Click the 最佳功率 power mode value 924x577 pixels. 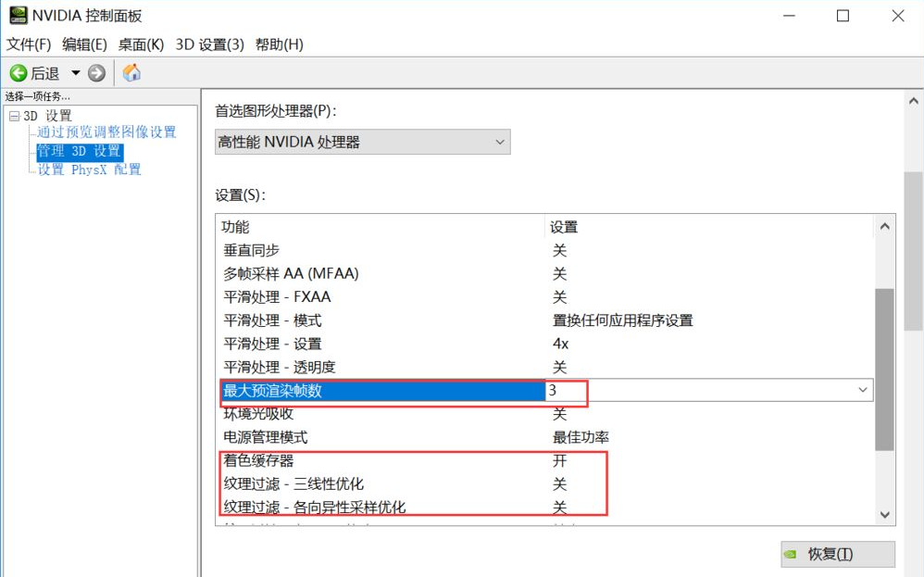click(581, 437)
